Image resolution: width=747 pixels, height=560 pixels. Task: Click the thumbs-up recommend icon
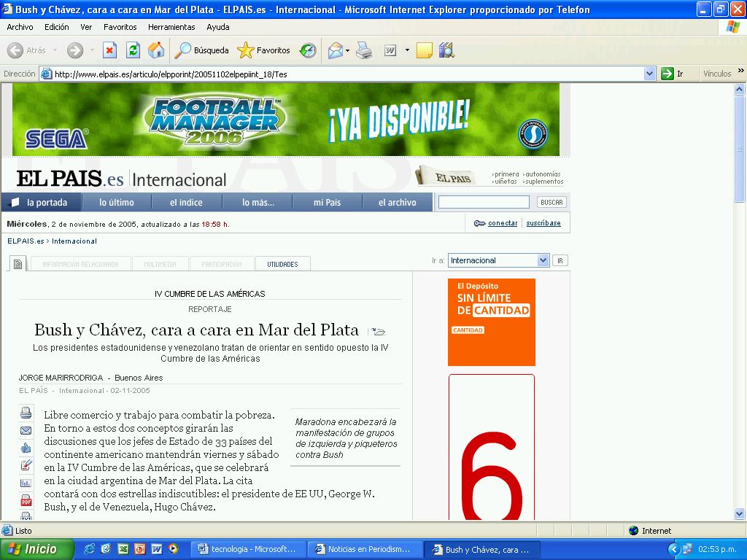(26, 448)
